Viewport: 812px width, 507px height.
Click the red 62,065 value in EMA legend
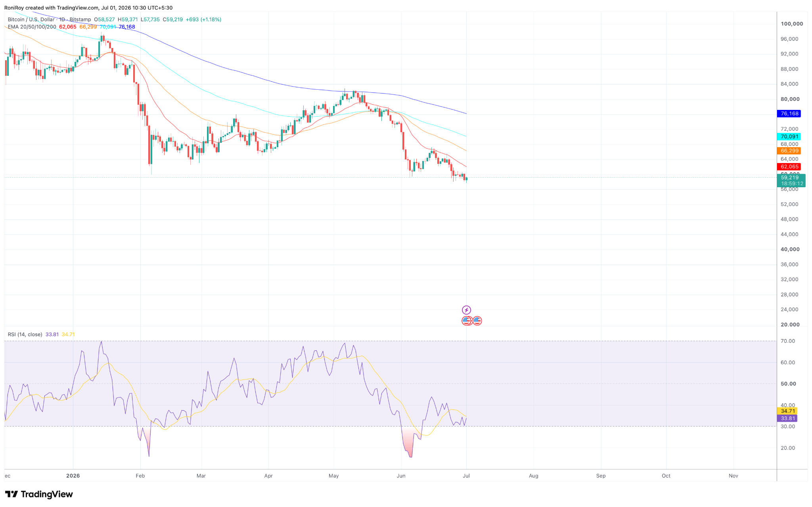point(68,27)
